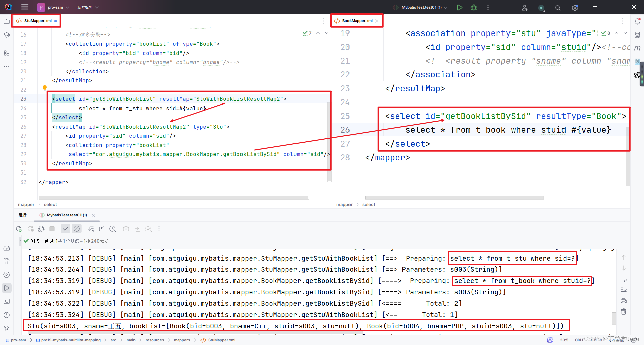
Task: Click resources in the path breadcrumb
Action: (155, 340)
